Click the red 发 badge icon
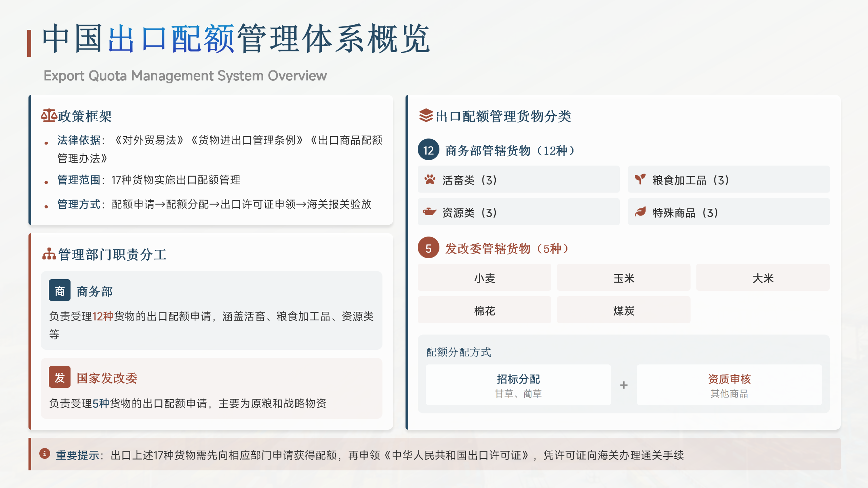Image resolution: width=868 pixels, height=488 pixels. [x=60, y=377]
